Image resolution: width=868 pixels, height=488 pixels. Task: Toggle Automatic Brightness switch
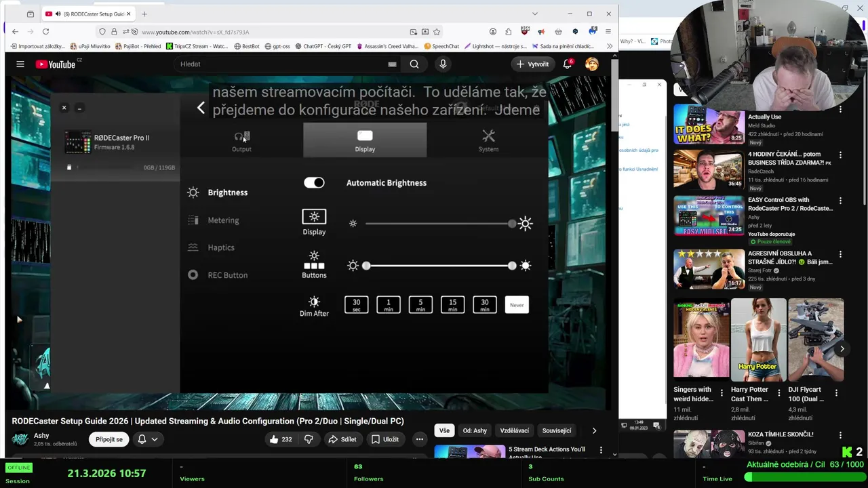point(314,182)
